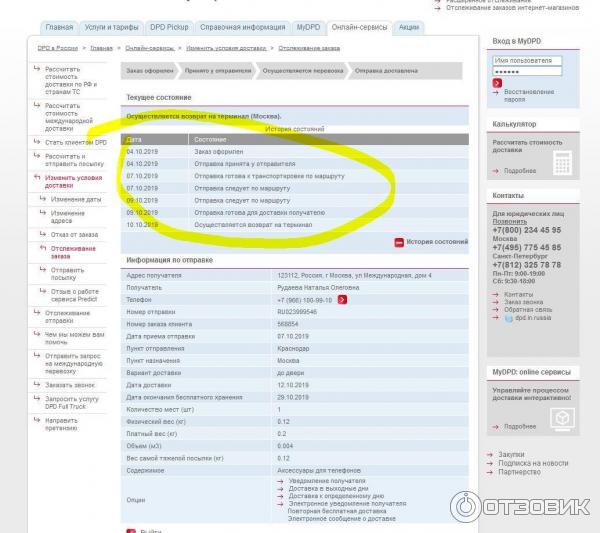Open Стать клиентом DPD sidebar item

point(76,142)
